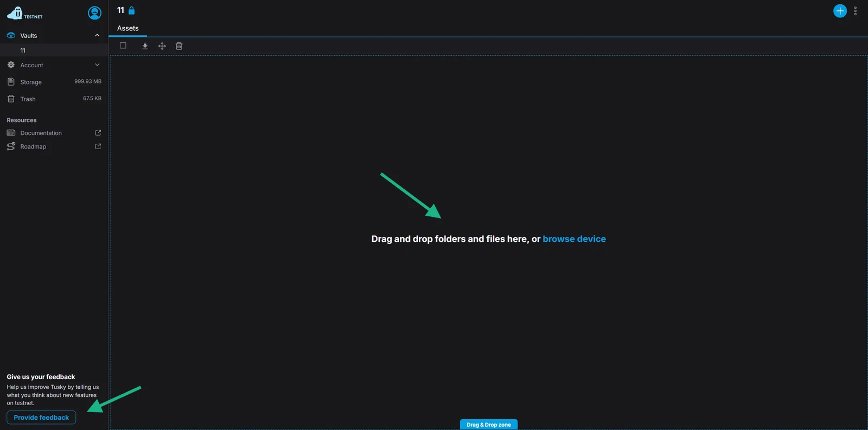Open the Documentation link
This screenshot has height=430, width=868.
coord(41,133)
